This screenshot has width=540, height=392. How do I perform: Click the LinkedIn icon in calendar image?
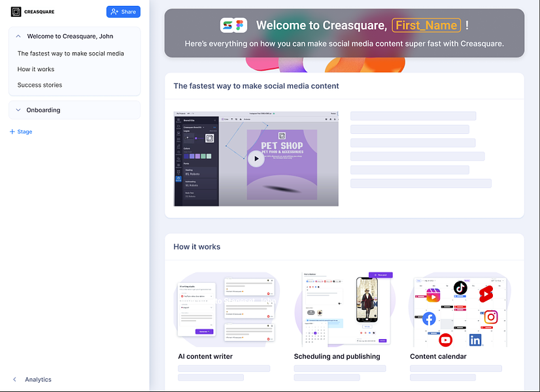click(x=475, y=340)
